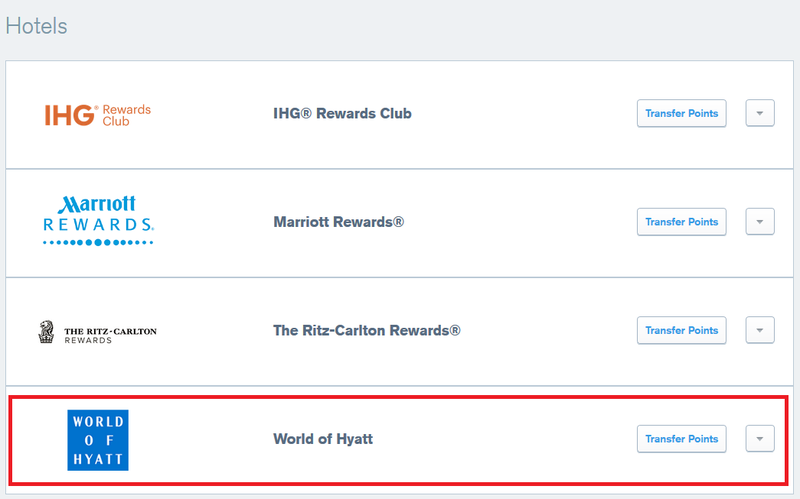Select The Ritz-Carlton Rewards® program name
Viewport: 800px width, 499px height.
point(367,330)
